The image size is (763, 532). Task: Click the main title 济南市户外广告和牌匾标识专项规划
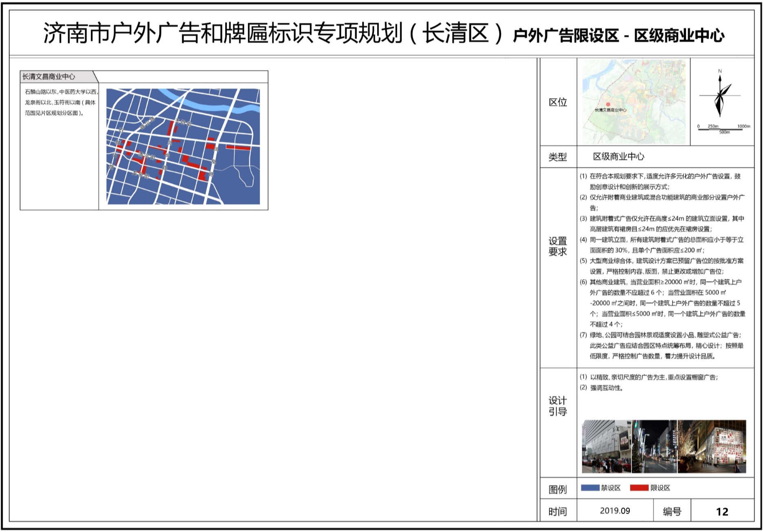223,33
